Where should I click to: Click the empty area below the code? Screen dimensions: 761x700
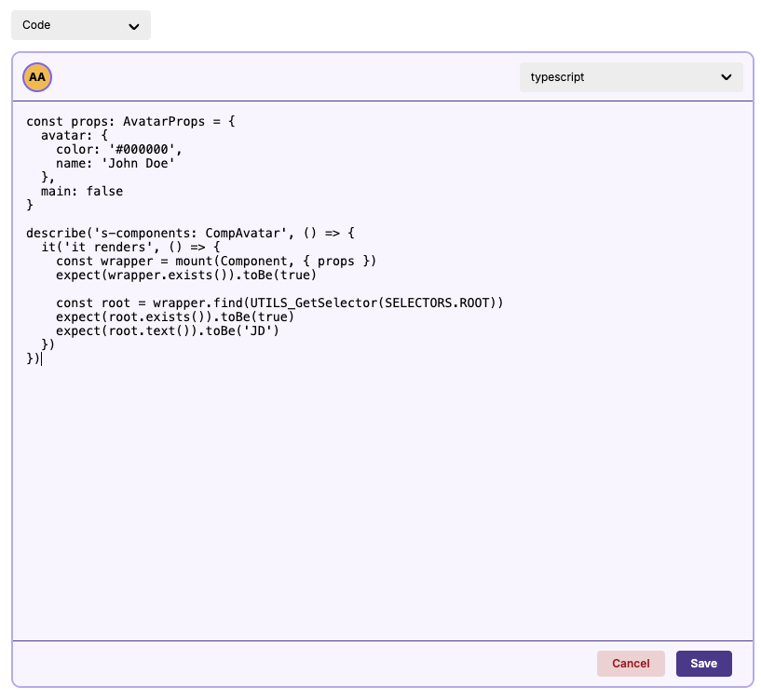point(373,484)
